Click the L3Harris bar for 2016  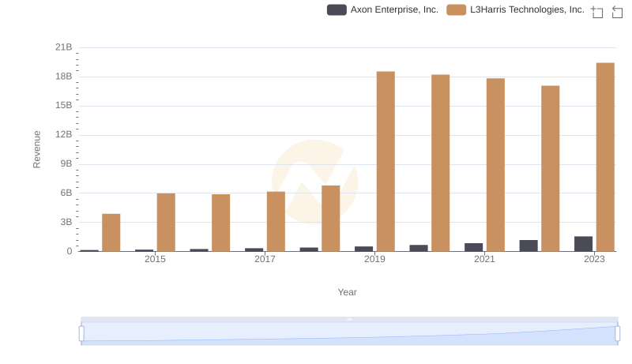(221, 223)
